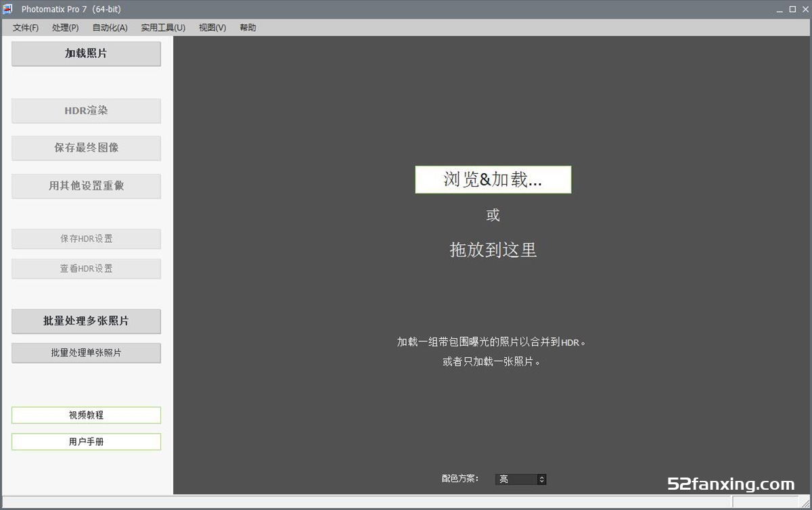Click the HDR渲染 button
The image size is (812, 510).
[86, 110]
